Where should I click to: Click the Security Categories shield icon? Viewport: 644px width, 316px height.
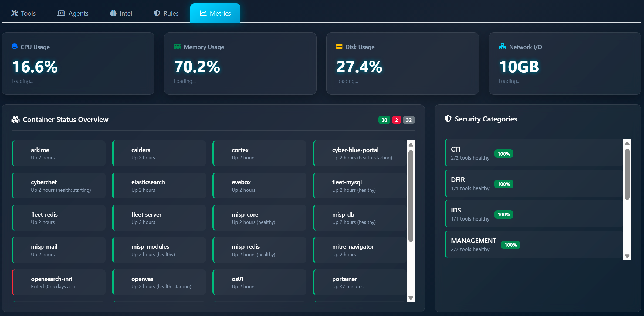point(448,119)
